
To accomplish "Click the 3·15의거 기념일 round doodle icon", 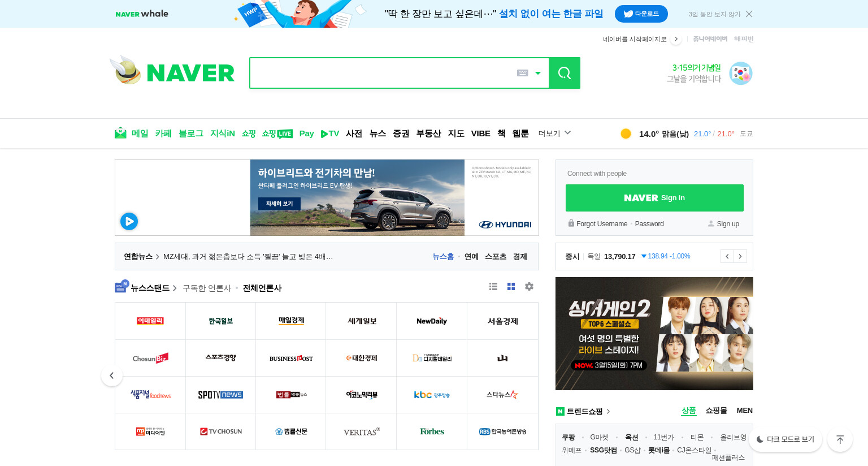I will [740, 74].
